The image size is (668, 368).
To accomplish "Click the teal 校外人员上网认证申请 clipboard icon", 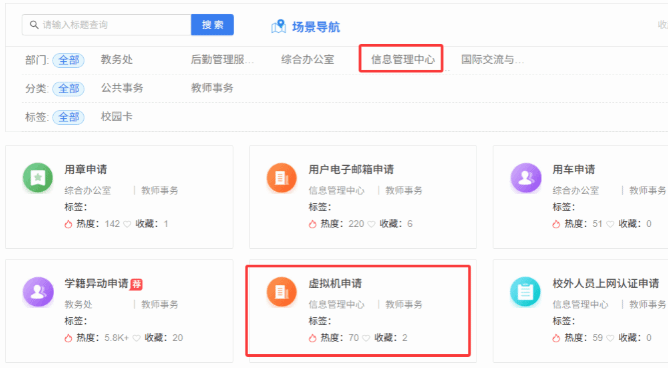I will [x=525, y=292].
